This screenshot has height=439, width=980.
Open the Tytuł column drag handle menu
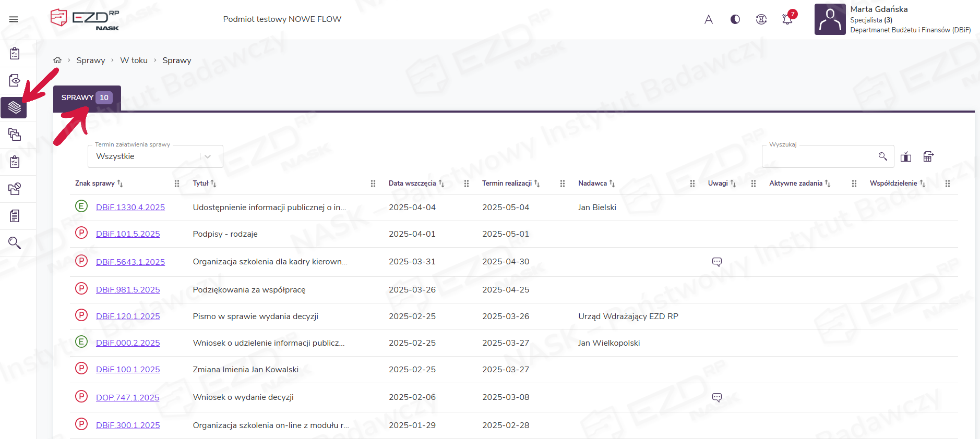click(373, 184)
